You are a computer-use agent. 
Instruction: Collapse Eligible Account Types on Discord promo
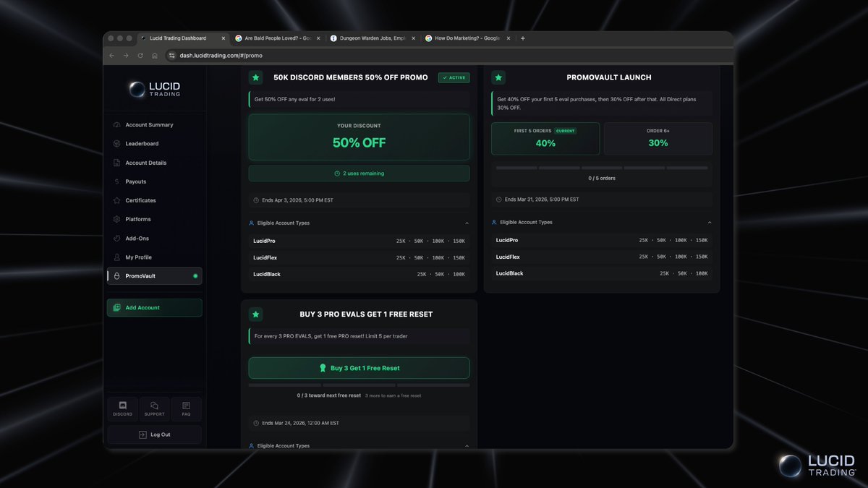click(467, 223)
